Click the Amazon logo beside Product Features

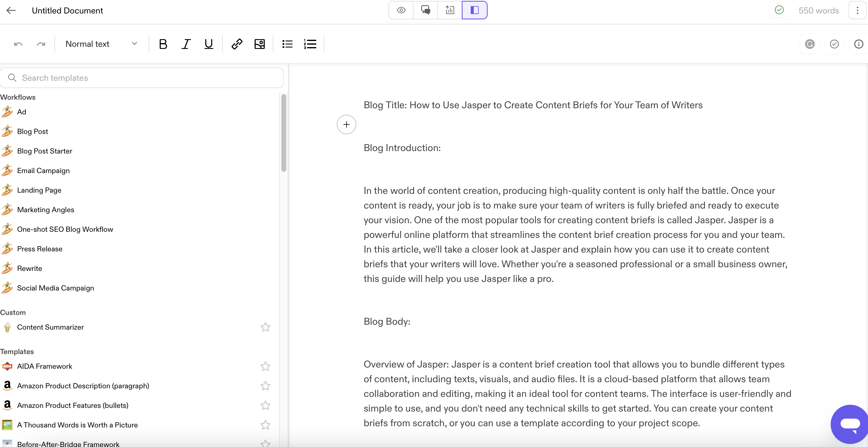tap(7, 405)
